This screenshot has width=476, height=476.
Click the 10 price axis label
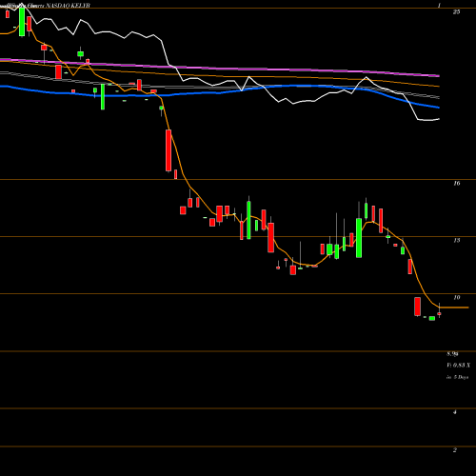pyautogui.click(x=456, y=298)
